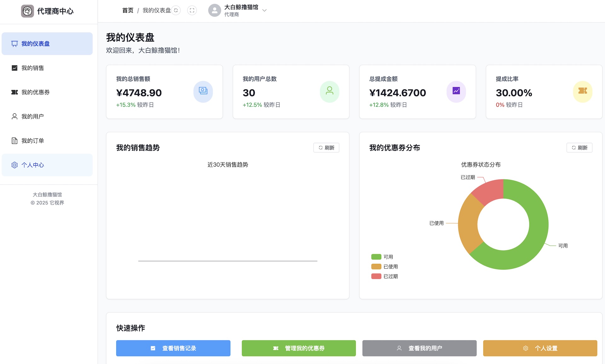The image size is (605, 364).
Task: Click the green user count icon
Action: 329,92
